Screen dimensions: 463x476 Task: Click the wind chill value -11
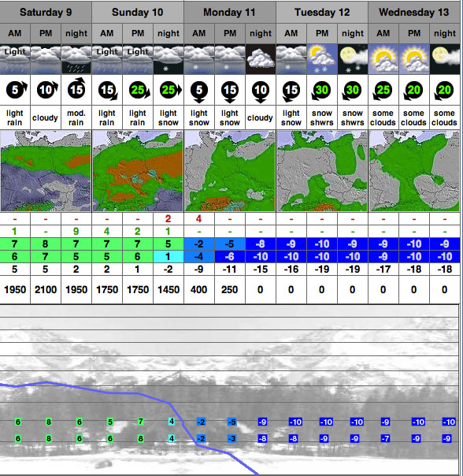click(x=229, y=270)
